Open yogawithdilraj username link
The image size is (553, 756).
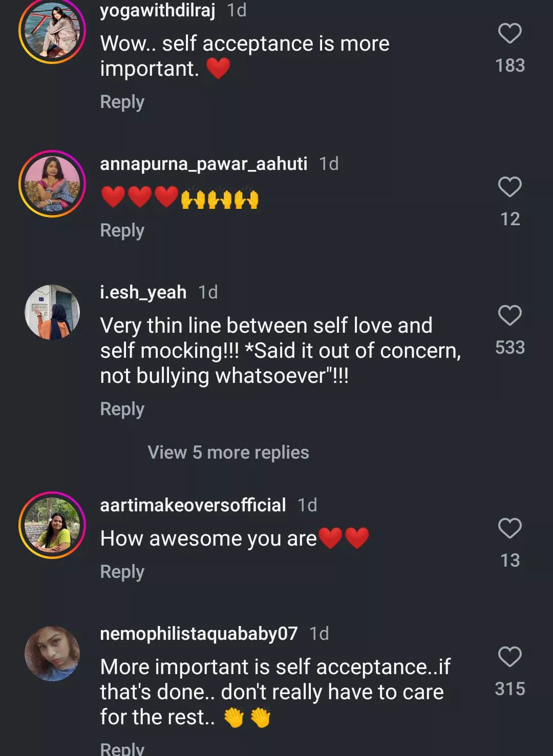157,10
